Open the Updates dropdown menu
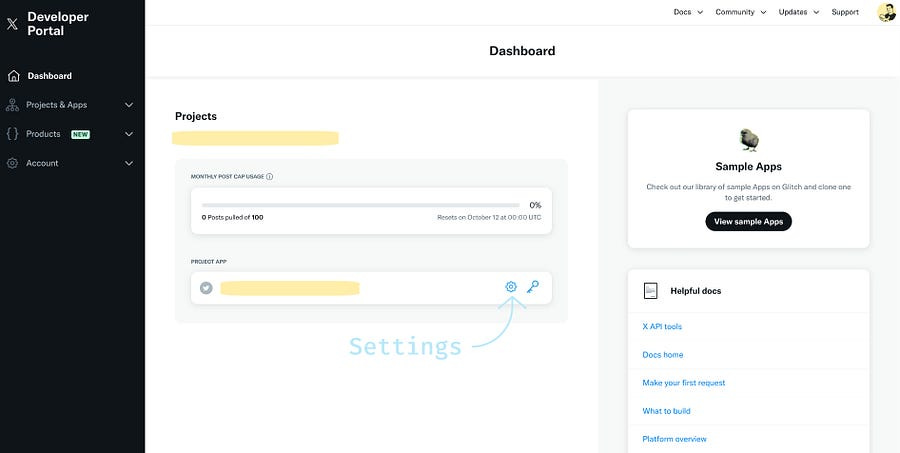Screen dimensions: 900x453 tap(798, 12)
